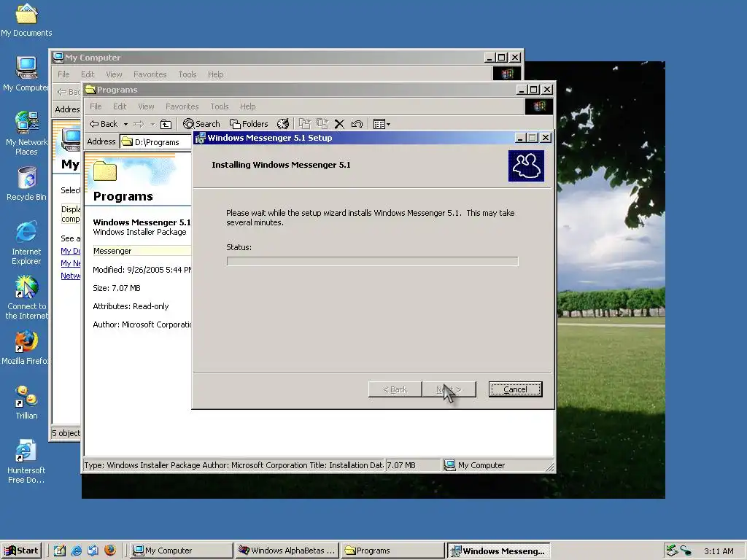This screenshot has width=747, height=560.
Task: Open Help menu in Programs window
Action: [x=247, y=106]
